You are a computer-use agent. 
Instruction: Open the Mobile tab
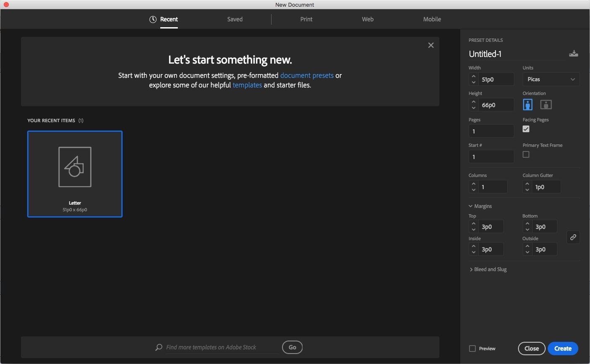pos(432,19)
